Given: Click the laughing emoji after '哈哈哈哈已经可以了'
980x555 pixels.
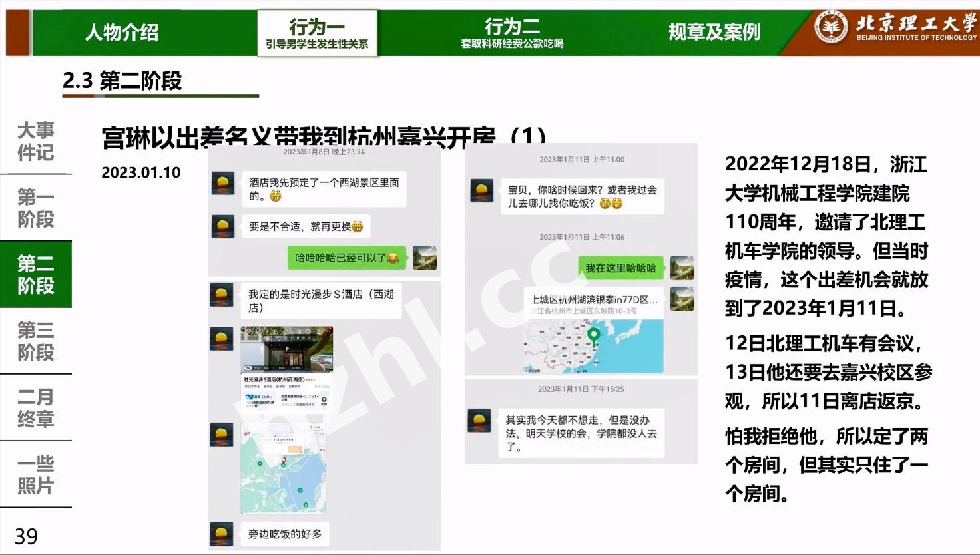Looking at the screenshot, I should click(393, 258).
